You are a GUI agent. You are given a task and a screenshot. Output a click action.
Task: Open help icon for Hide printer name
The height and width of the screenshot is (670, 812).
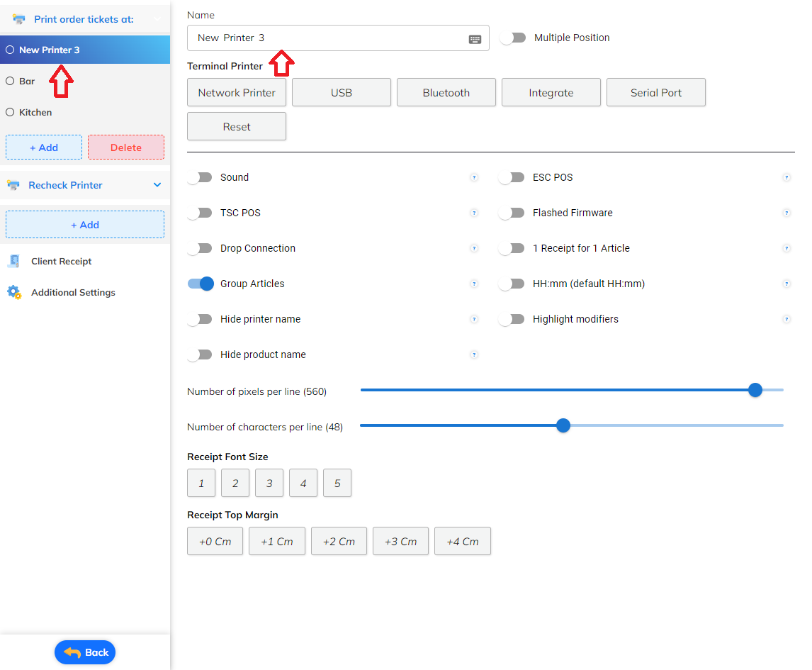[474, 319]
